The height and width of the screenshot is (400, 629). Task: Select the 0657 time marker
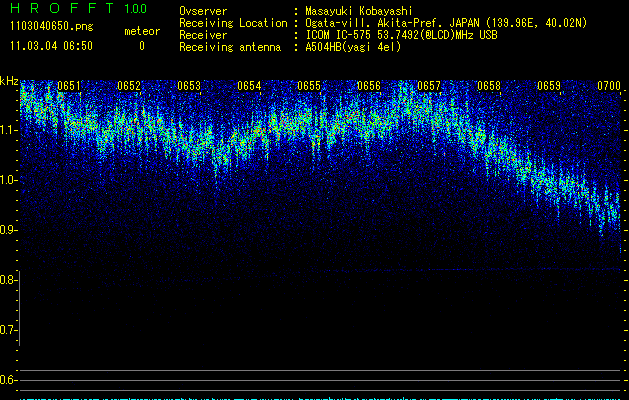point(429,87)
